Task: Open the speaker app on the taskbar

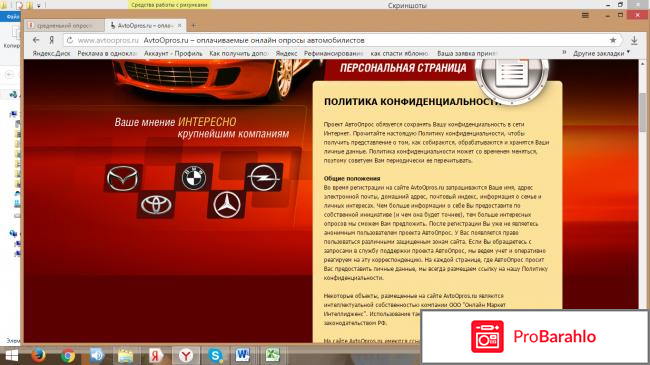Action: pyautogui.click(x=97, y=355)
